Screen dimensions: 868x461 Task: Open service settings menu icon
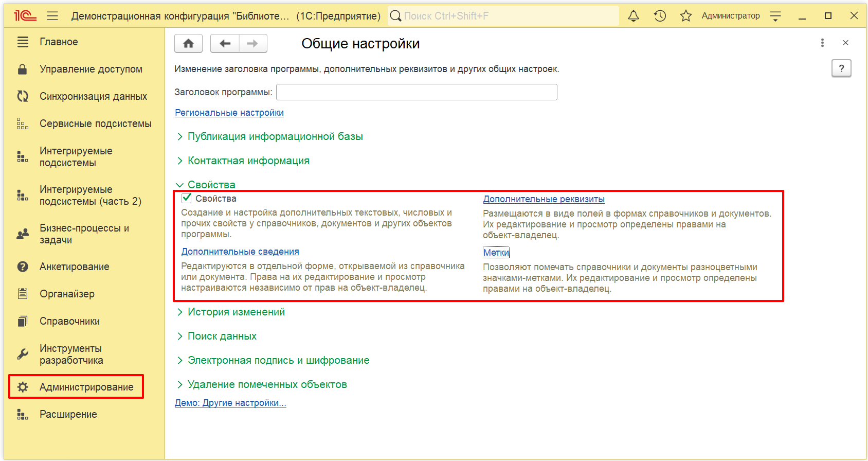775,16
